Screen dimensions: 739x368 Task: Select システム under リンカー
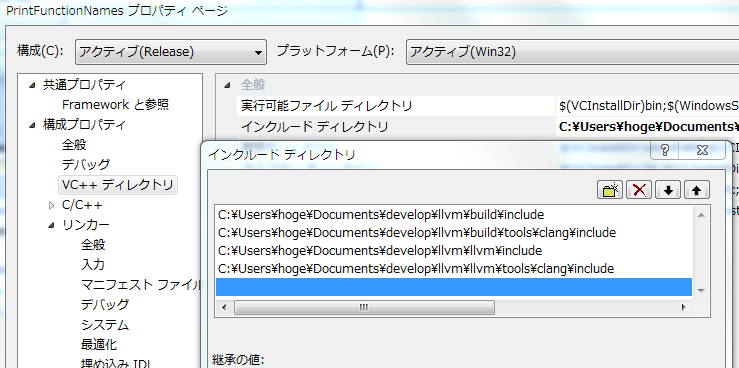[105, 325]
